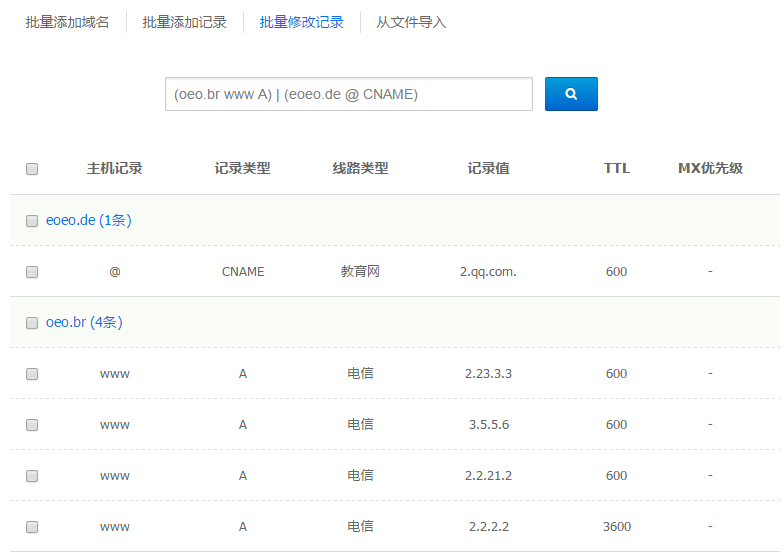784x554 pixels.
Task: Switch to the 从文件导入 tab
Action: click(x=411, y=22)
